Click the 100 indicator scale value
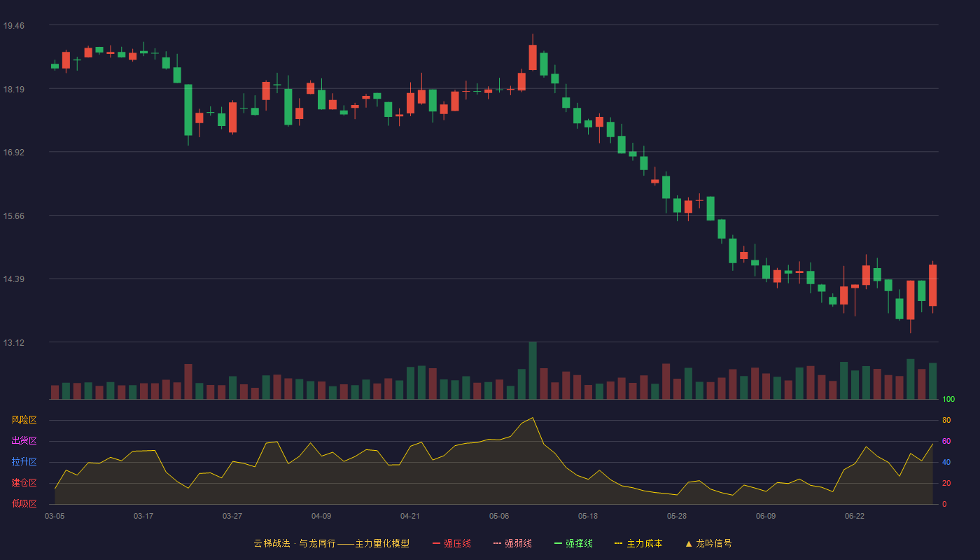This screenshot has height=560, width=980. tap(948, 400)
